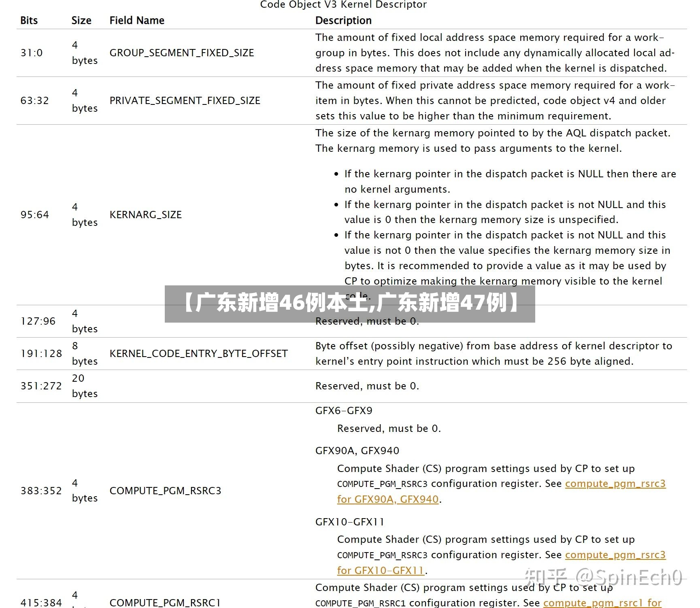
Task: Click the 8 bytes size cell
Action: coord(85,354)
